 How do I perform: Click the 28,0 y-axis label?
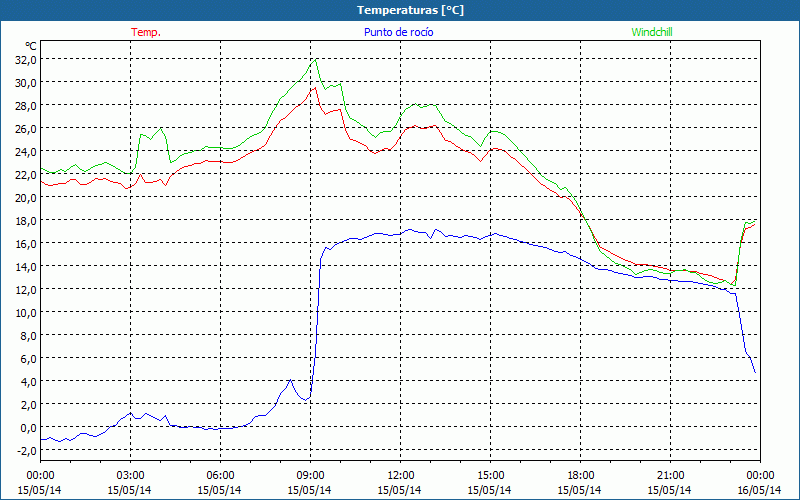click(x=27, y=106)
